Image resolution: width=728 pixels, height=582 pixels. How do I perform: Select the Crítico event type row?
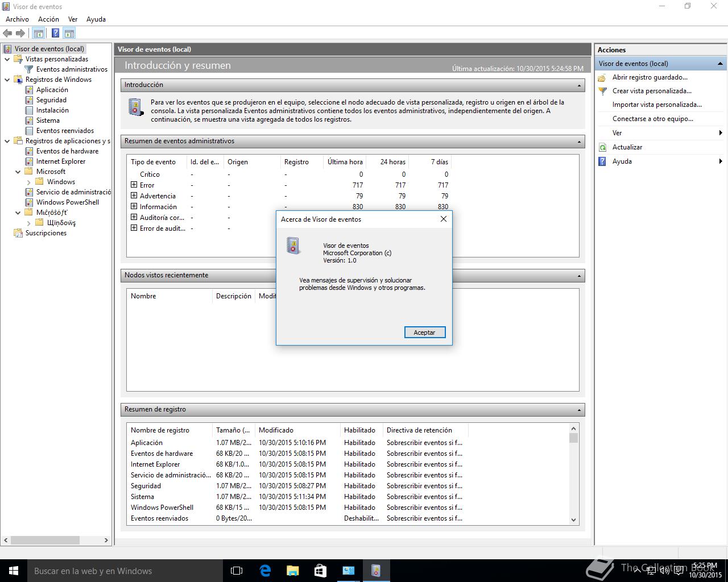[289, 174]
